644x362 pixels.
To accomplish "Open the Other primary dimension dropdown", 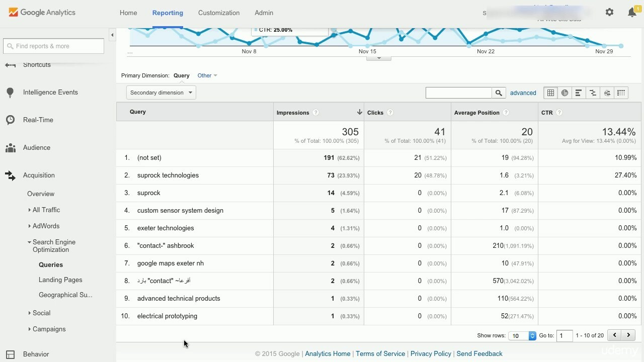I will pos(207,75).
